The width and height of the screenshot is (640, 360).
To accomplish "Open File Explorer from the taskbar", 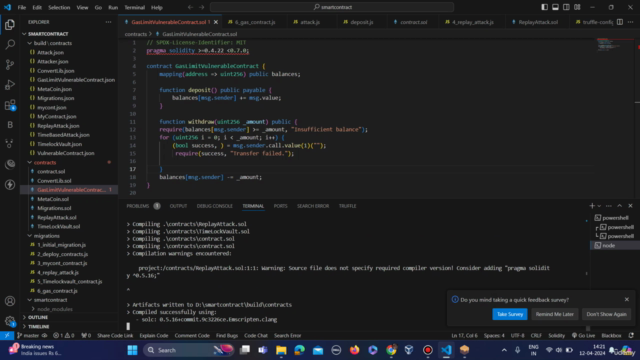I will 281,350.
